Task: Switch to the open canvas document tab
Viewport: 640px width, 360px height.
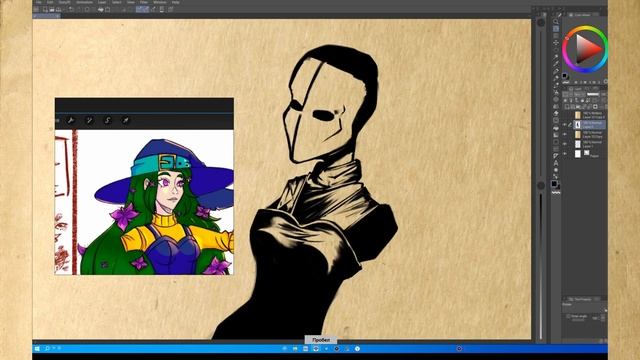Action: (x=47, y=16)
